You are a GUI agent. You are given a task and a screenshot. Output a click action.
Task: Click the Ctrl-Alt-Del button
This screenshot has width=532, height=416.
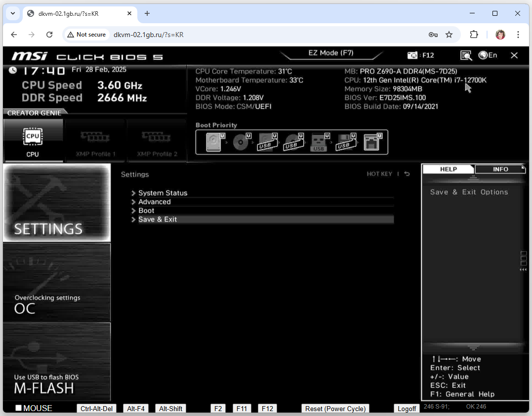pyautogui.click(x=97, y=409)
